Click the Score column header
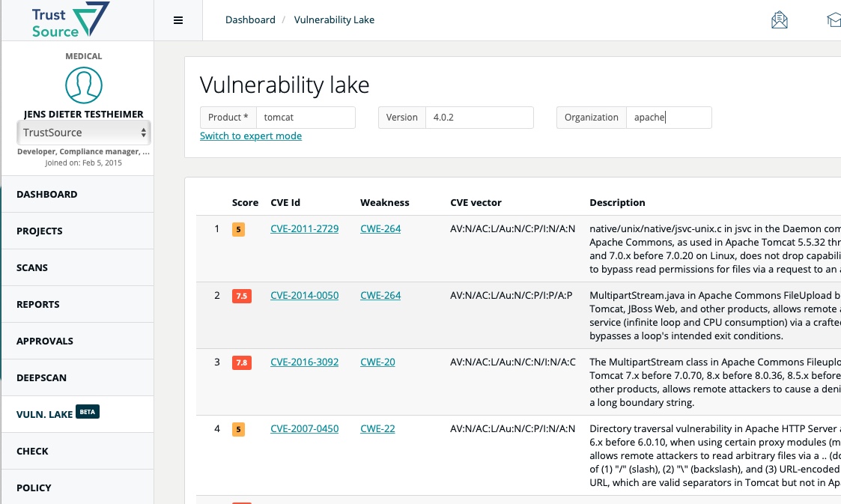841x504 pixels. [x=245, y=203]
